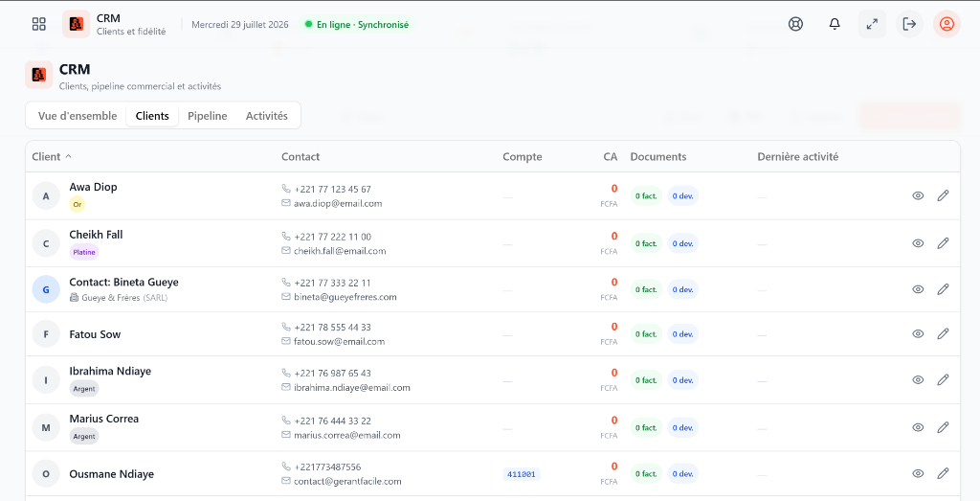Viewport: 980px width, 501px height.
Task: Edit Awa Diop with pencil icon
Action: point(943,195)
